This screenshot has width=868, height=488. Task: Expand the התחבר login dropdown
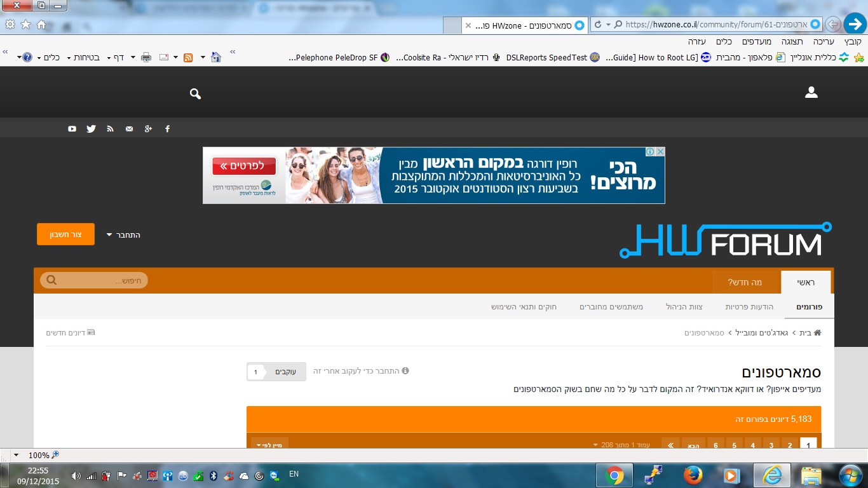123,234
